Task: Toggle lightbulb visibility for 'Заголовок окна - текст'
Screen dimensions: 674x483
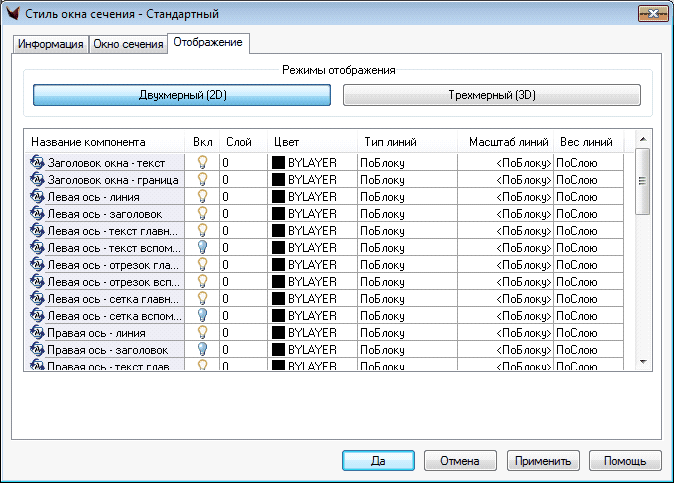Action: [202, 162]
